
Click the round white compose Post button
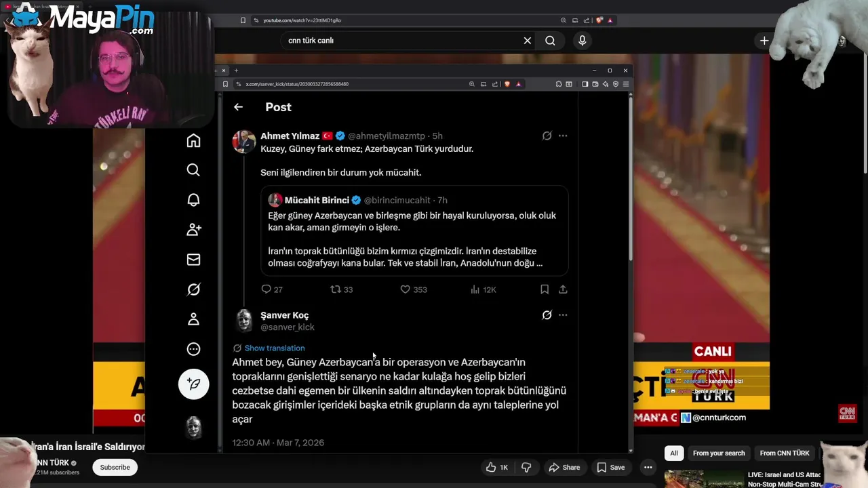coord(193,384)
